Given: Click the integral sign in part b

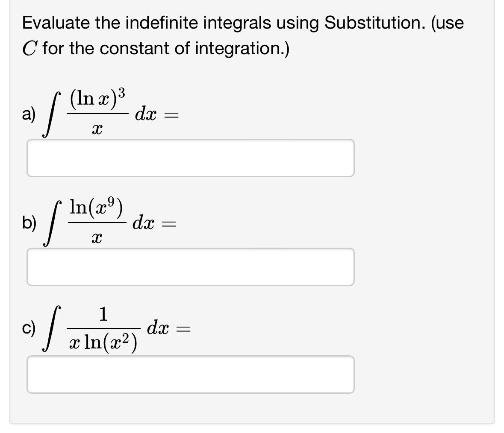Looking at the screenshot, I should pos(52,223).
